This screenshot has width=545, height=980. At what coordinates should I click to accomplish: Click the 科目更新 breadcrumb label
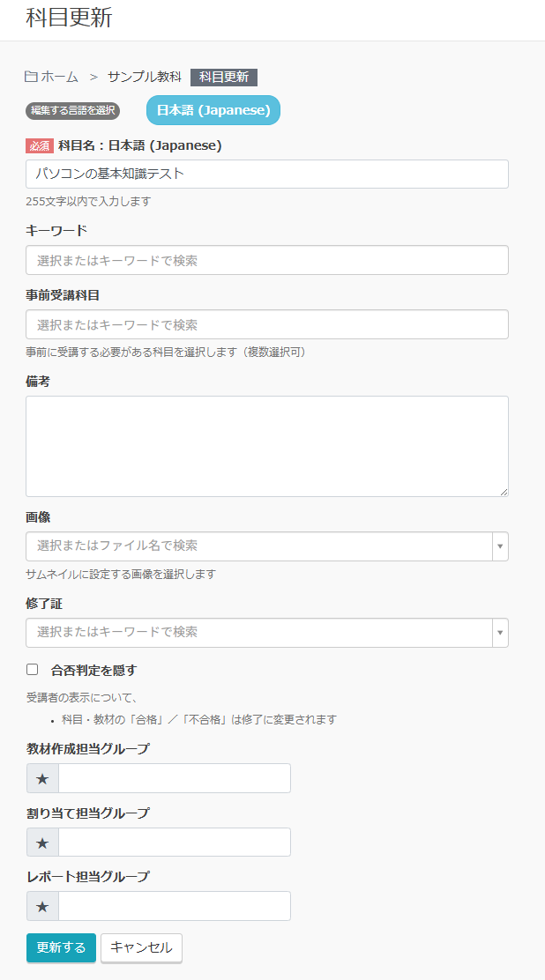(224, 77)
